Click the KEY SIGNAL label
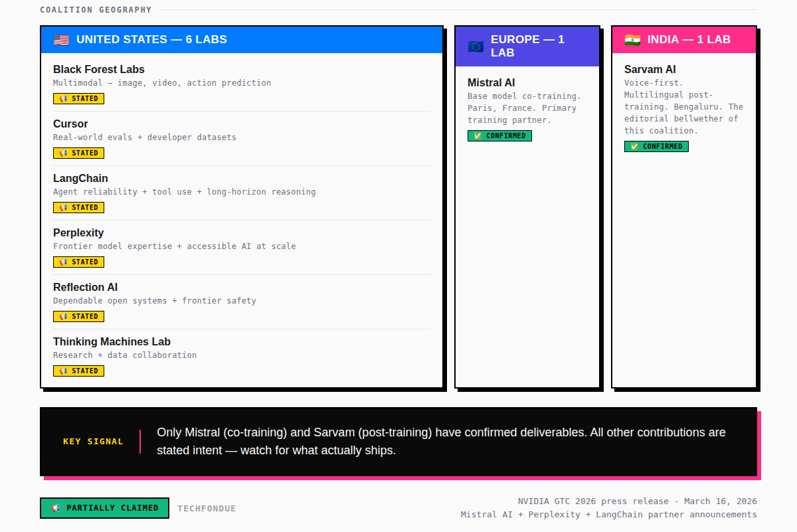The image size is (797, 532). [93, 442]
